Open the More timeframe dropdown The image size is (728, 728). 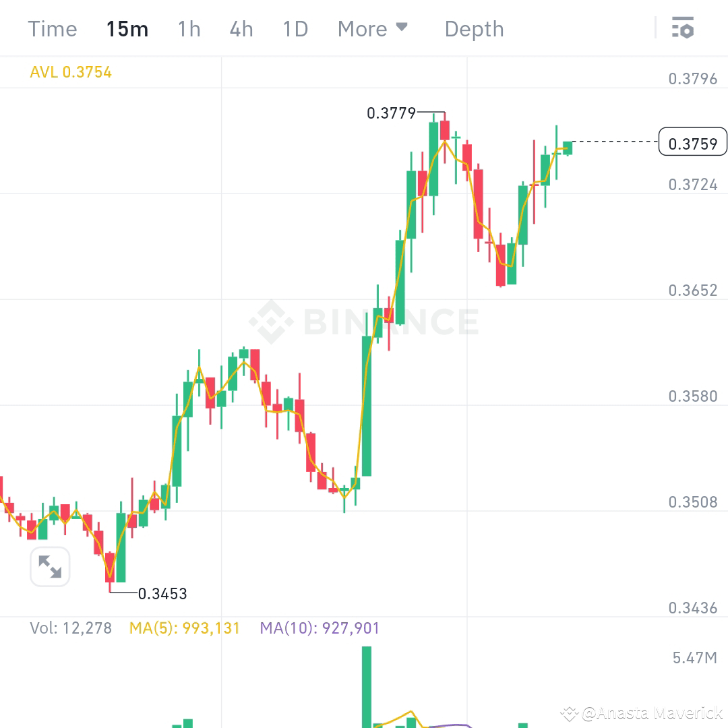(x=363, y=28)
